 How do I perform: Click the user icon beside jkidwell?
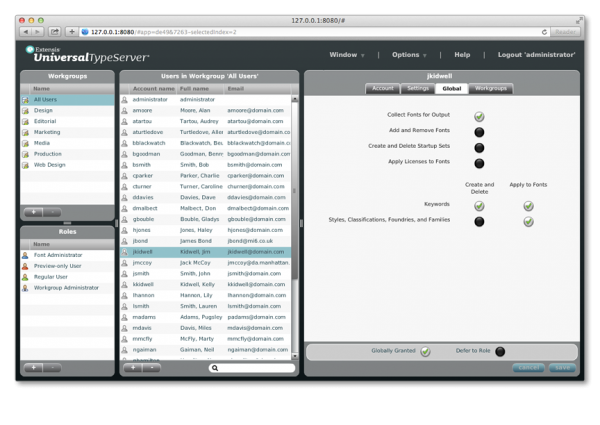pos(125,252)
